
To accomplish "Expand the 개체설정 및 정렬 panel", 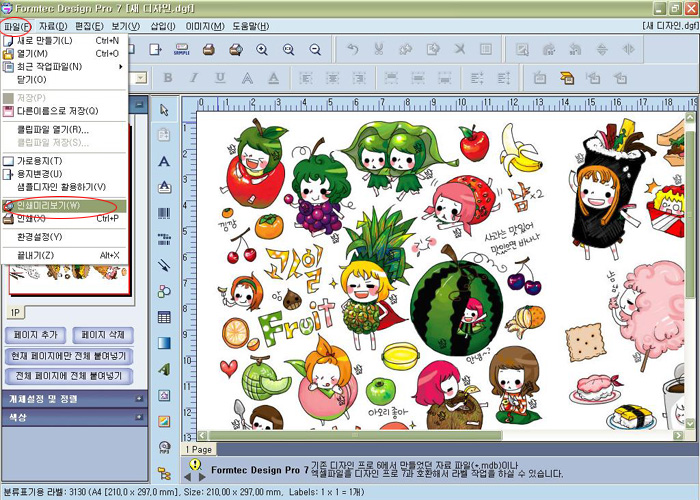I will [x=139, y=399].
